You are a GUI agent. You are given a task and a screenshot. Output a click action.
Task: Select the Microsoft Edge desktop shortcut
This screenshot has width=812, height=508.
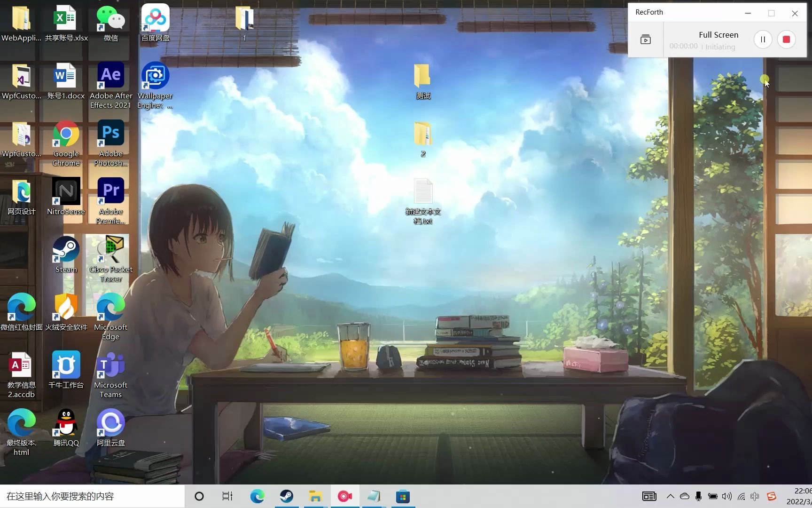coord(110,317)
